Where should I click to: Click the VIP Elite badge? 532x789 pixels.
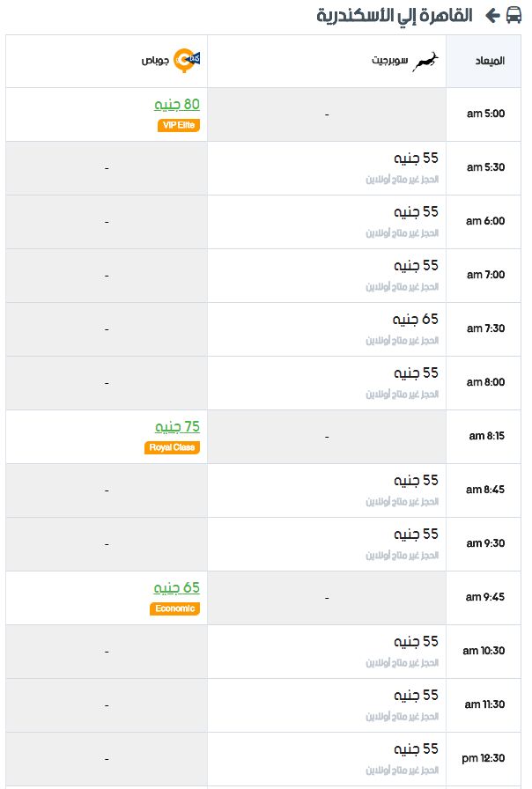tap(179, 125)
